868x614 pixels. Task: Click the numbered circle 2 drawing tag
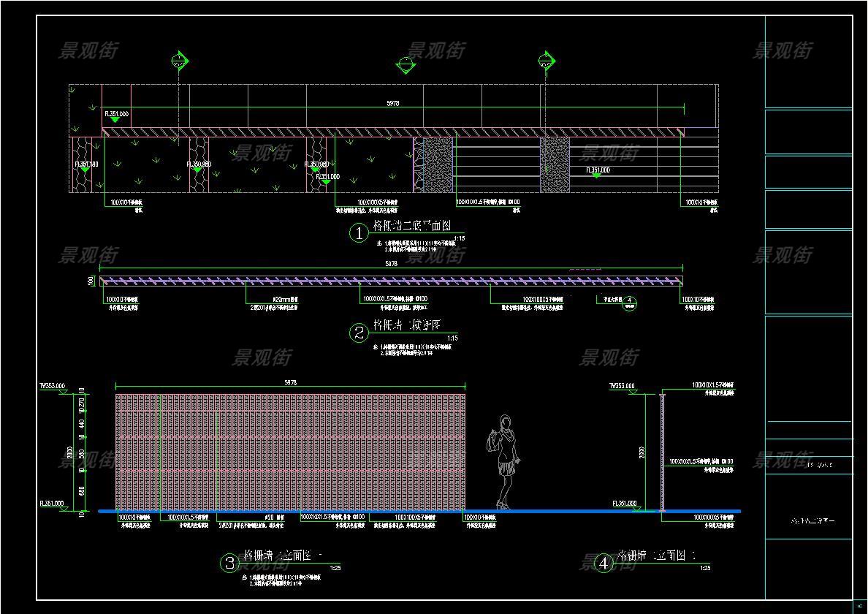click(359, 333)
